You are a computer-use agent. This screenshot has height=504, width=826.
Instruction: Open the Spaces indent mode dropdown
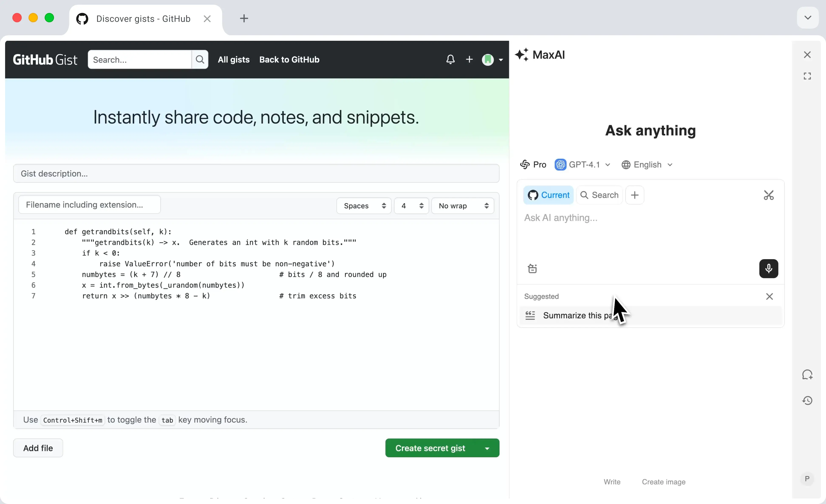(364, 206)
